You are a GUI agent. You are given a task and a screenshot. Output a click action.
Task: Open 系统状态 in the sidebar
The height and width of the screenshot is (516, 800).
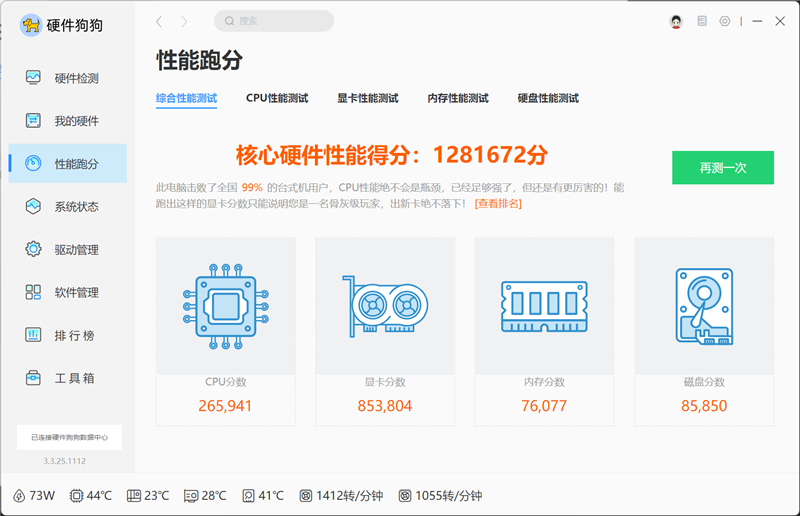coord(67,207)
